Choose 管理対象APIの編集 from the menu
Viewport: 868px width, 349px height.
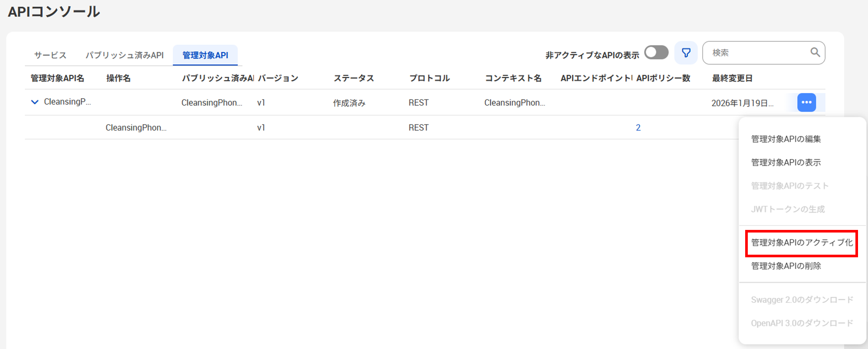[786, 139]
